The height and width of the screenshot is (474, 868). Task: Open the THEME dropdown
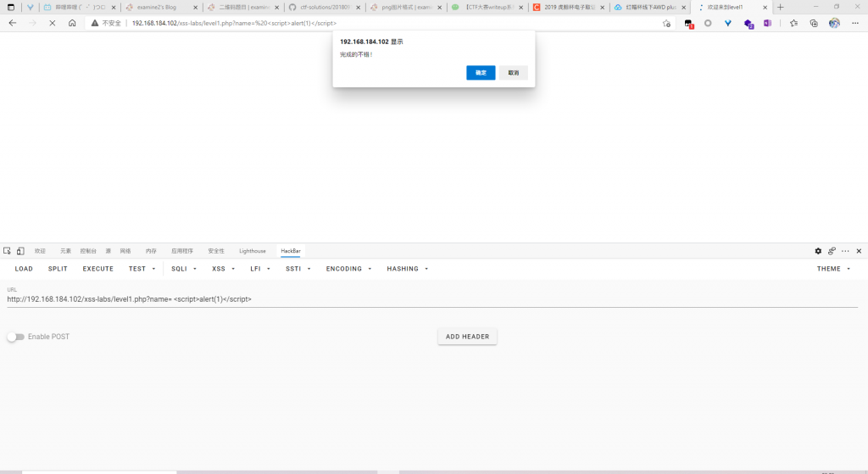pyautogui.click(x=834, y=269)
